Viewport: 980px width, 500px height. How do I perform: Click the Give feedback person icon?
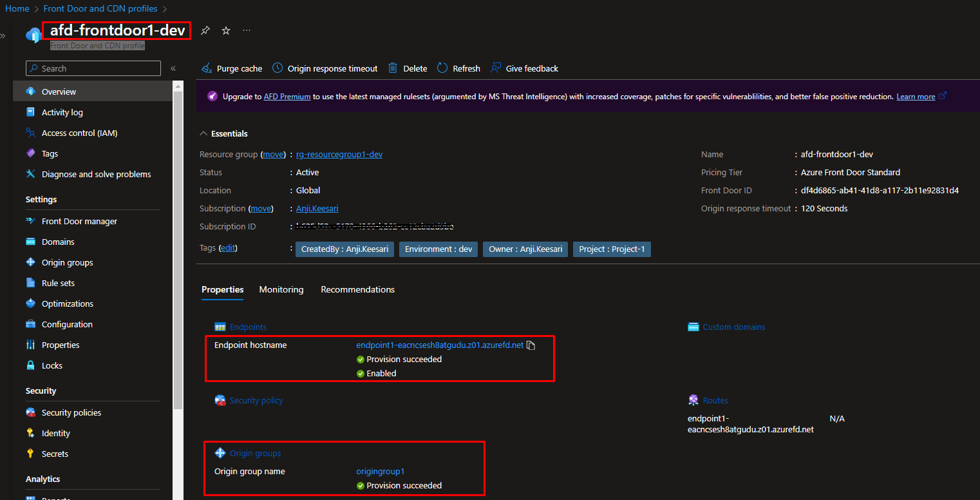pyautogui.click(x=496, y=68)
